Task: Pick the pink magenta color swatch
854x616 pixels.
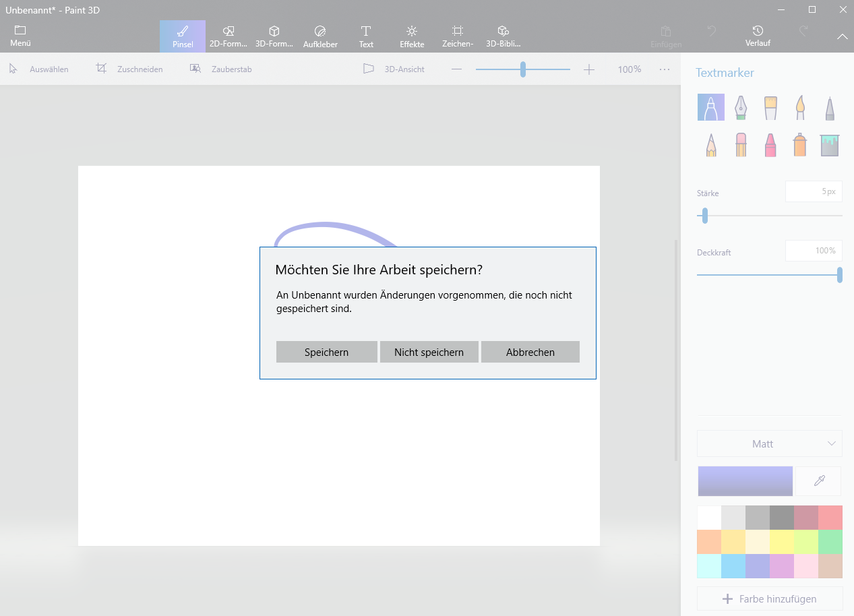Action: [x=782, y=566]
